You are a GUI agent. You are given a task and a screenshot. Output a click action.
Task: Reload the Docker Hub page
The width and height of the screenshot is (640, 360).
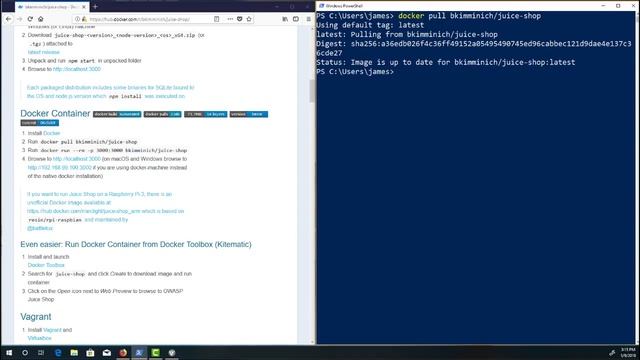30,19
